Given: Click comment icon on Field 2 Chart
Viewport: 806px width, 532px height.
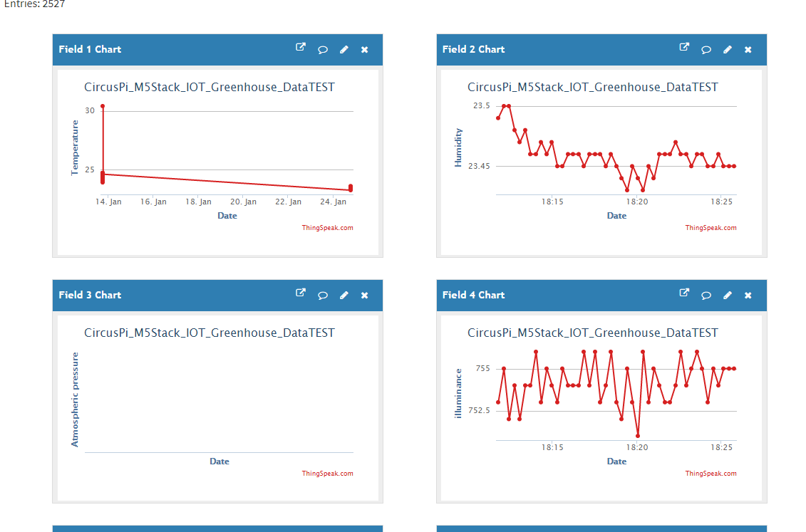Looking at the screenshot, I should [706, 50].
